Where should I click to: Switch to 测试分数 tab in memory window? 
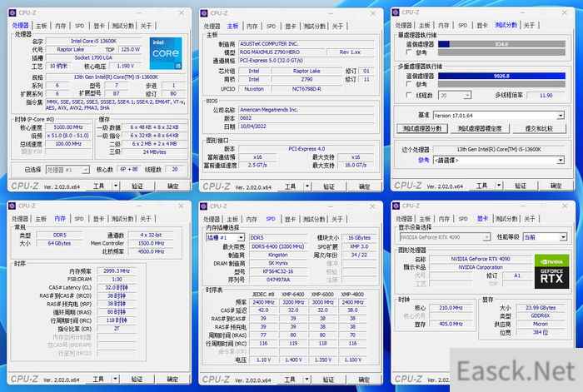(122, 219)
